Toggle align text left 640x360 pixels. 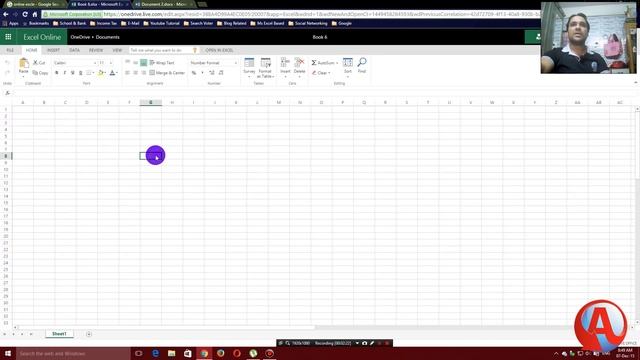127,73
